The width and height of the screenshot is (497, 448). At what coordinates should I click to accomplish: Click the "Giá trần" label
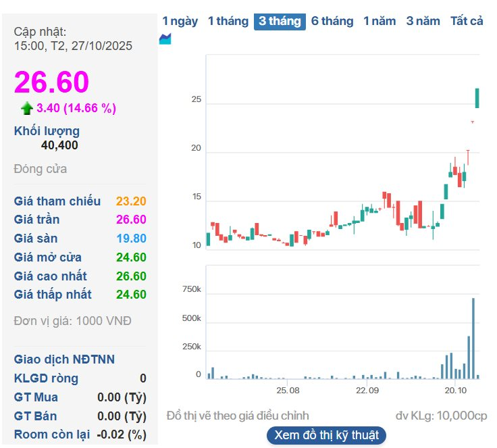[x=36, y=220]
